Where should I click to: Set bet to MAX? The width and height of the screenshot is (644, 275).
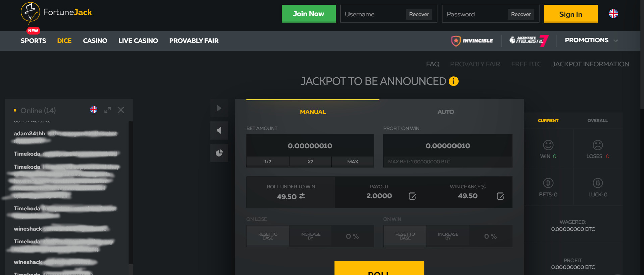coord(353,162)
